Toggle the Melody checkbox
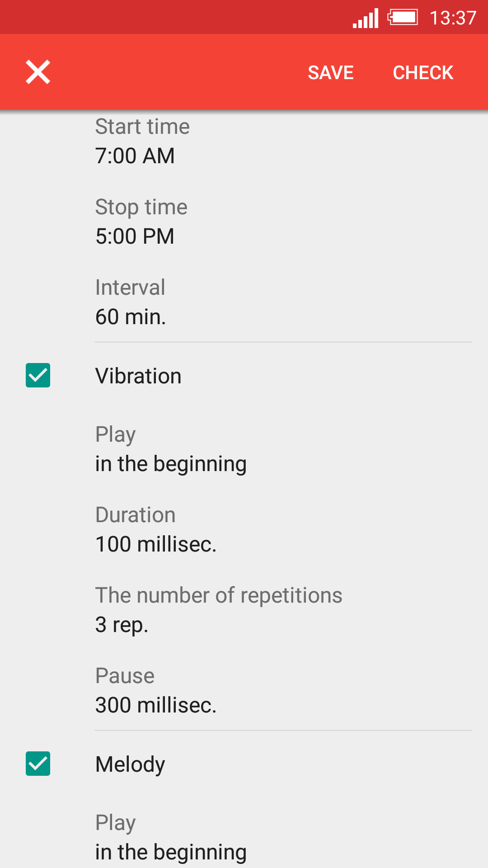Image resolution: width=488 pixels, height=868 pixels. [x=38, y=764]
